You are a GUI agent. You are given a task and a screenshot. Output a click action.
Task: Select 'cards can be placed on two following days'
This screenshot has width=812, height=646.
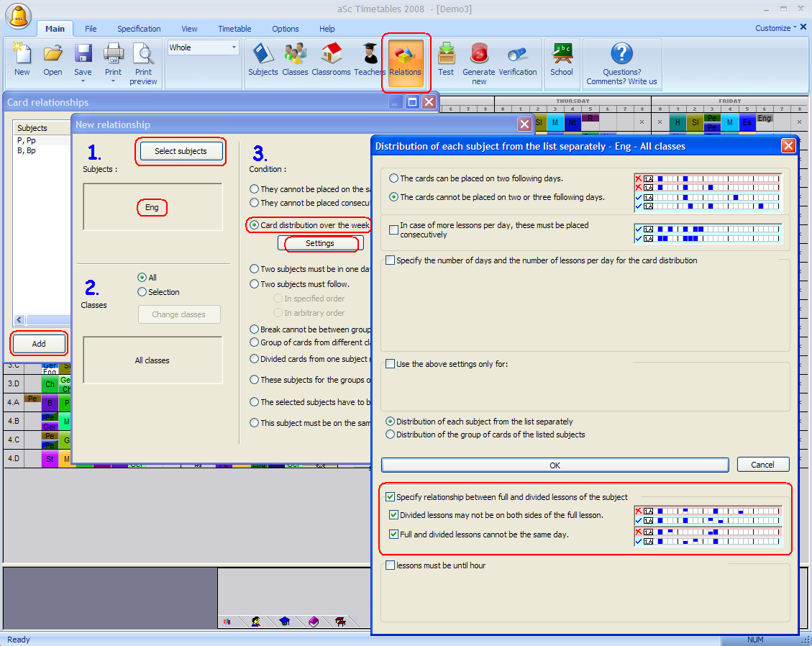coord(393,178)
